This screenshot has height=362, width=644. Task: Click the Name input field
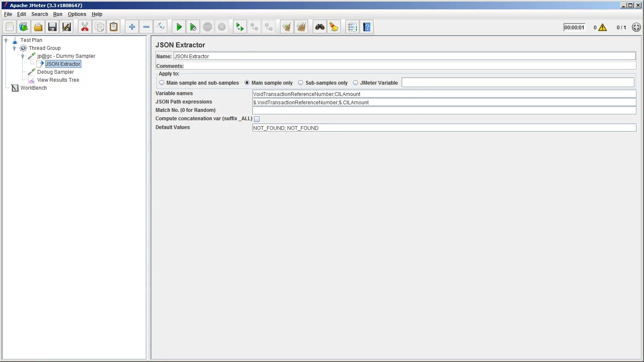click(x=405, y=56)
